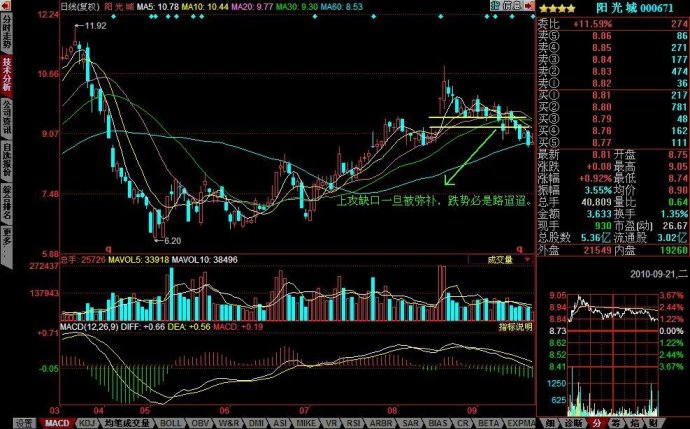Click the MACD(12,26,9) parameter label

click(89, 327)
